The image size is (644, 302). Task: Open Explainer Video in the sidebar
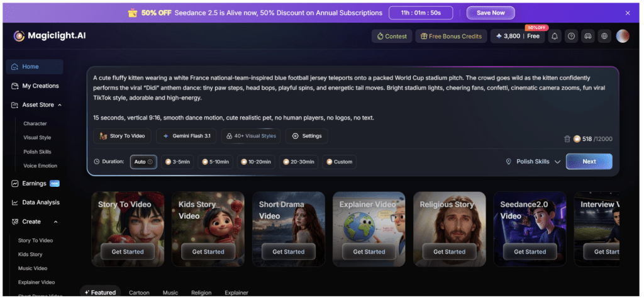[36, 282]
